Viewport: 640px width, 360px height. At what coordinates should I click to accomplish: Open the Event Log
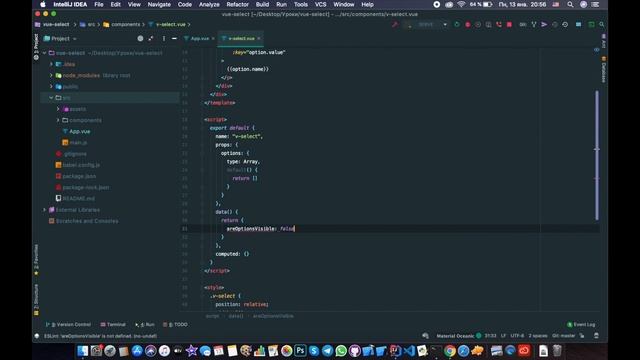point(581,324)
